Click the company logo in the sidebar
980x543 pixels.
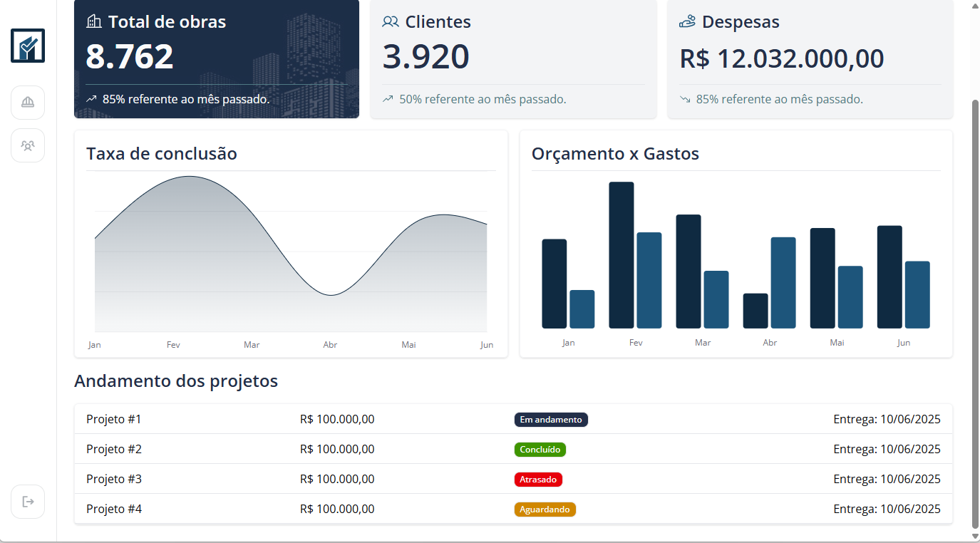(x=28, y=46)
